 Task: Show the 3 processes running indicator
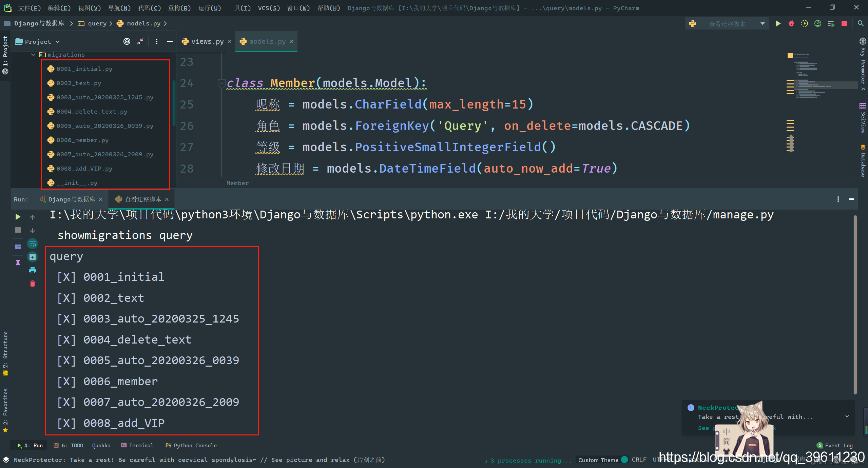click(528, 460)
